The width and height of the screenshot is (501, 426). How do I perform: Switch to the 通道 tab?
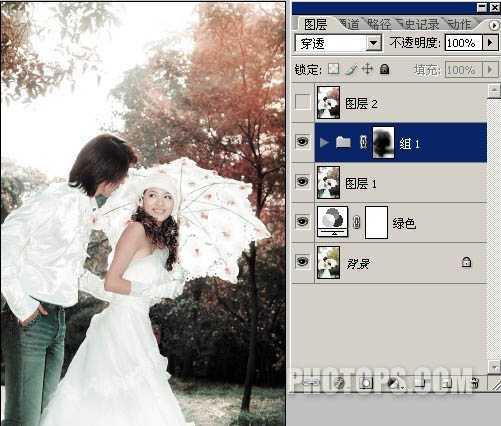pyautogui.click(x=349, y=24)
